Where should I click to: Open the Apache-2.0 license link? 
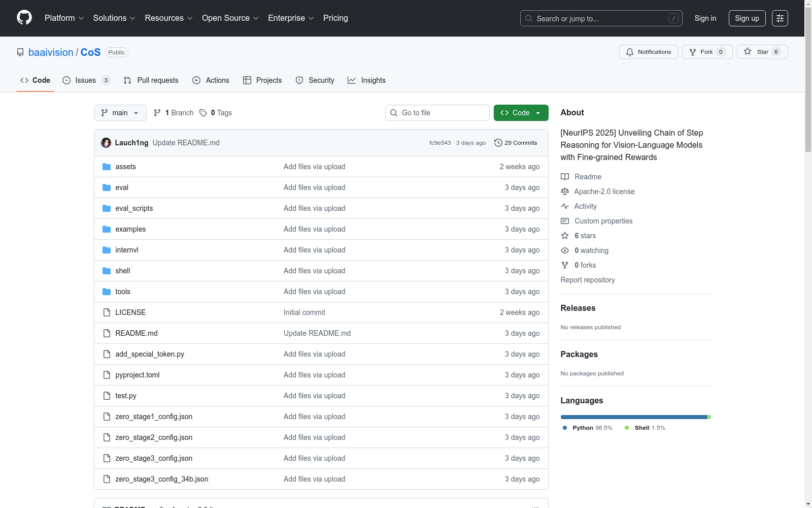point(598,192)
